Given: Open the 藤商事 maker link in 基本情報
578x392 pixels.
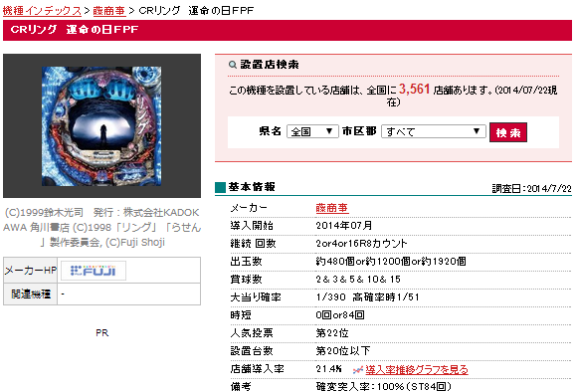Looking at the screenshot, I should point(331,208).
